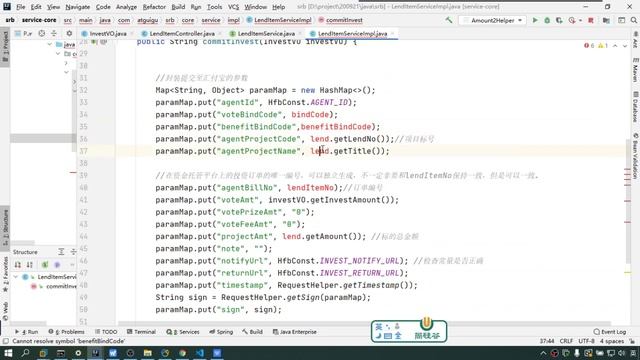
Task: Open profiler dropdown arrow
Action: click(x=580, y=20)
